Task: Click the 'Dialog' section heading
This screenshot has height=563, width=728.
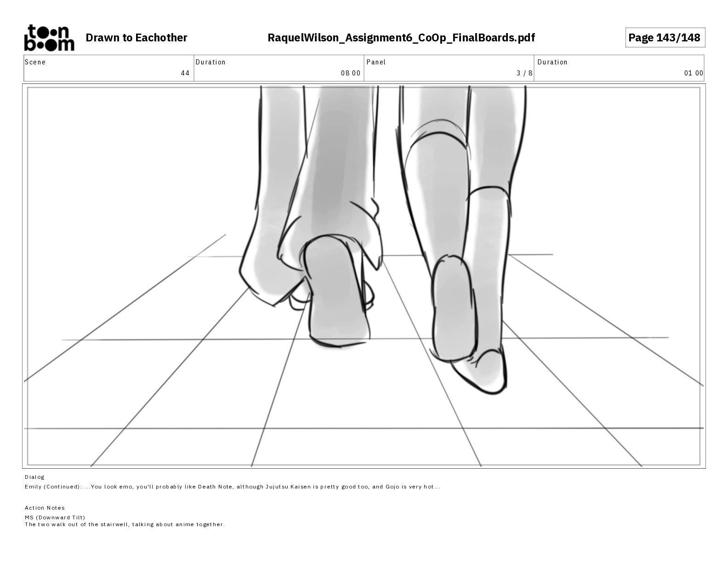Action: coord(35,477)
